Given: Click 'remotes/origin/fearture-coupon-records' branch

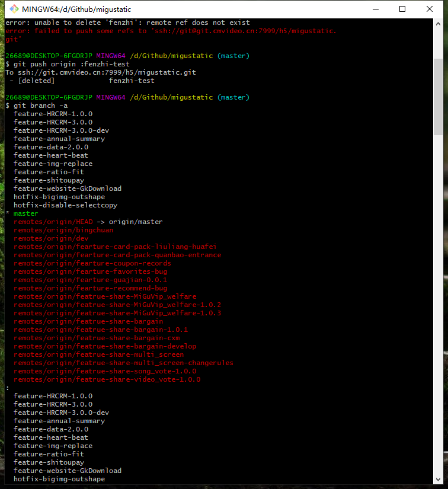Looking at the screenshot, I should (x=92, y=263).
